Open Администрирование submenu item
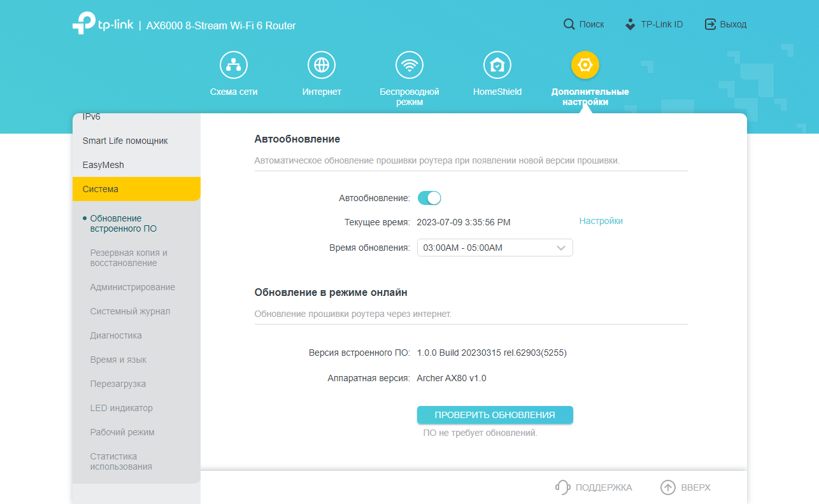 click(132, 287)
